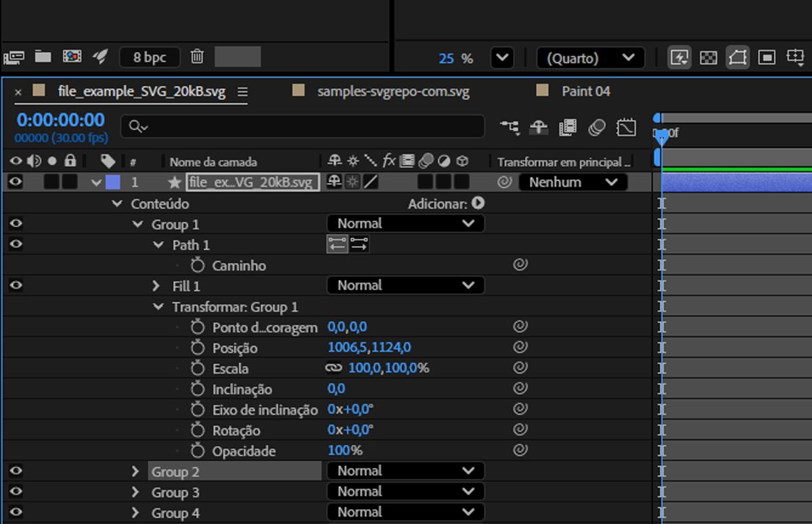
Task: Collapse Transformar: Group 1 section
Action: (x=158, y=307)
